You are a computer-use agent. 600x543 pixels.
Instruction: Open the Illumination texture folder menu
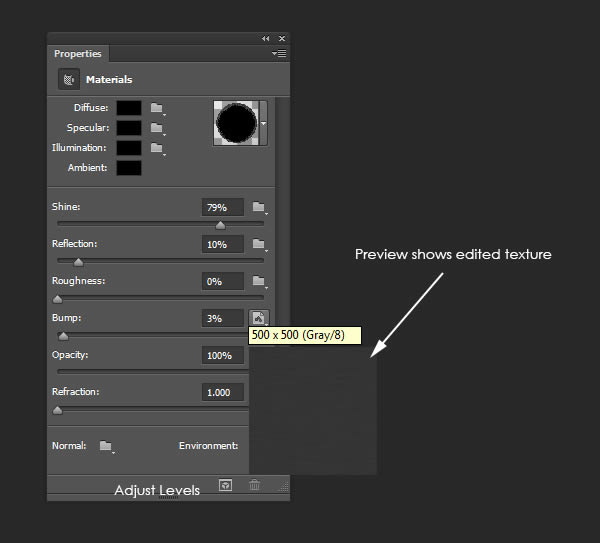pyautogui.click(x=157, y=148)
